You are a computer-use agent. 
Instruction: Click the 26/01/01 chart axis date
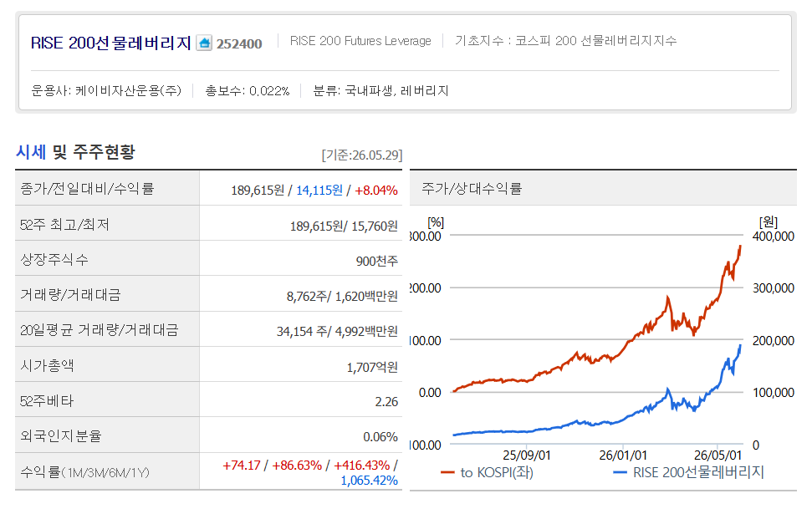pos(623,455)
